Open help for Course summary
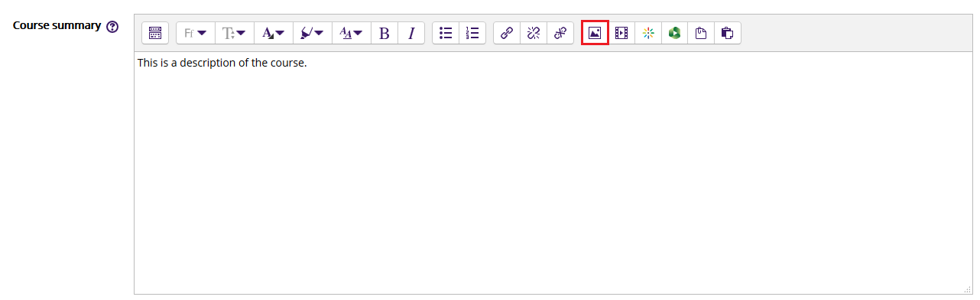Viewport: 980px width, 300px height. click(x=112, y=26)
